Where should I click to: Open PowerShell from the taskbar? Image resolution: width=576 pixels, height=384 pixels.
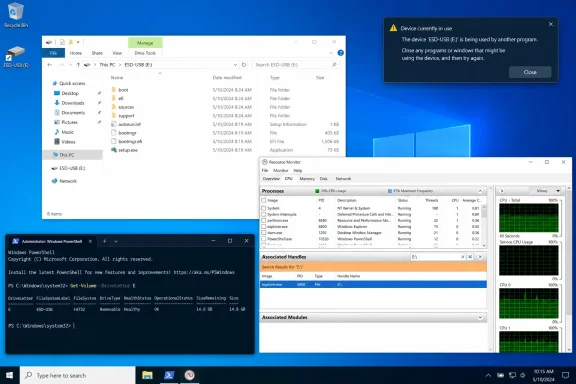tap(169, 375)
